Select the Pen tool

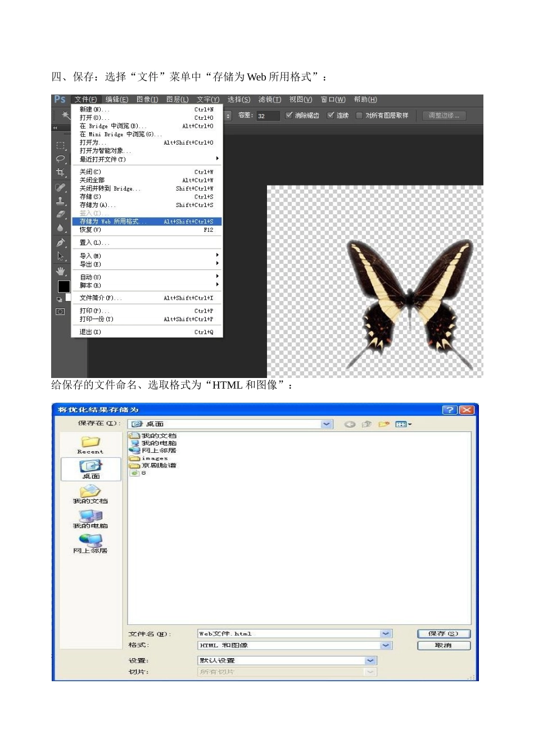coord(60,243)
